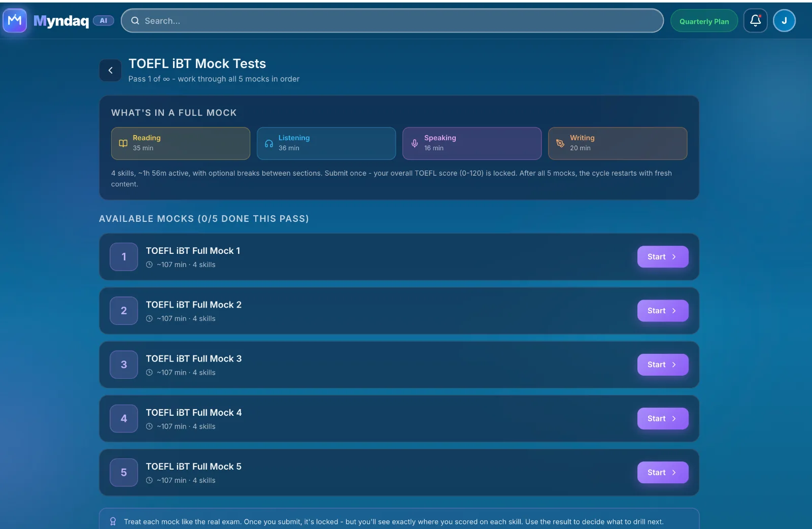Click the Speaking microphone icon
Screen dimensions: 812x529
[415, 144]
